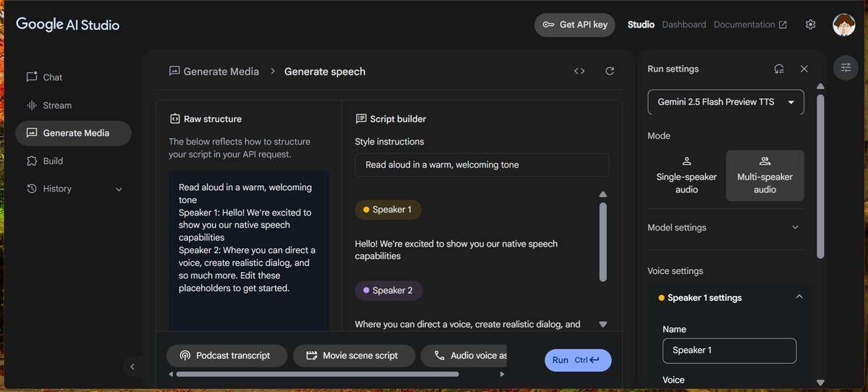
Task: Click the Speaker 2 chip
Action: click(388, 291)
